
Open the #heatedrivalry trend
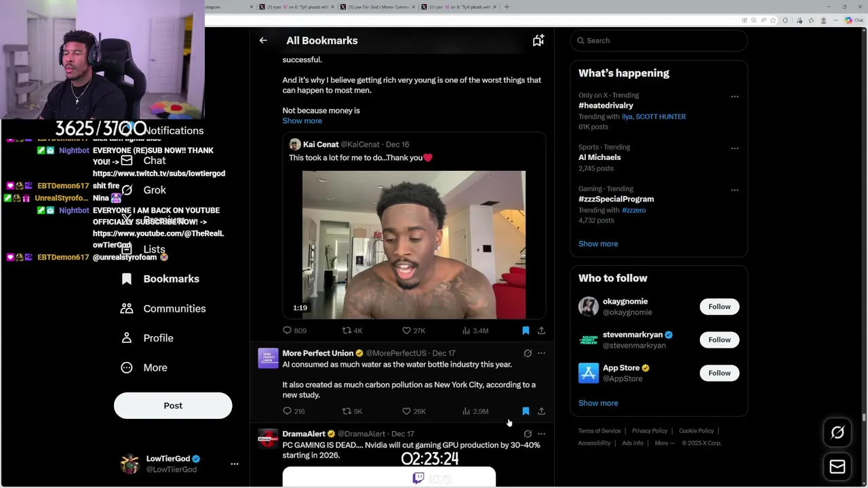[606, 106]
